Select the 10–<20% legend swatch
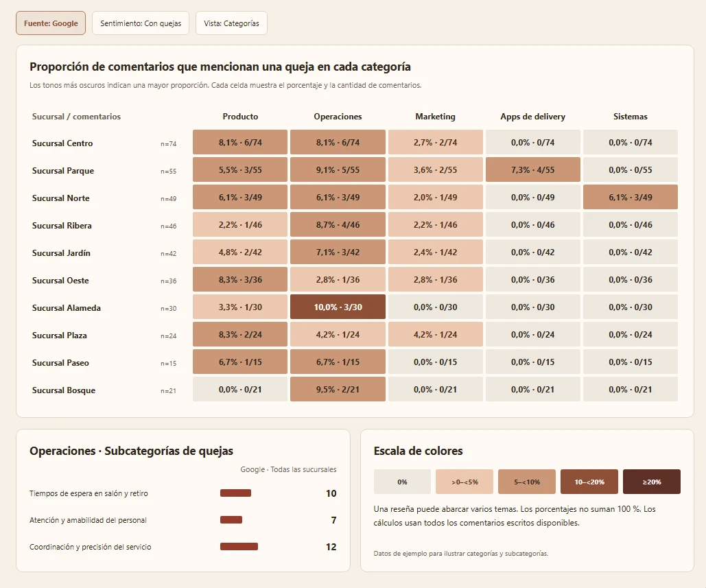 coord(589,482)
